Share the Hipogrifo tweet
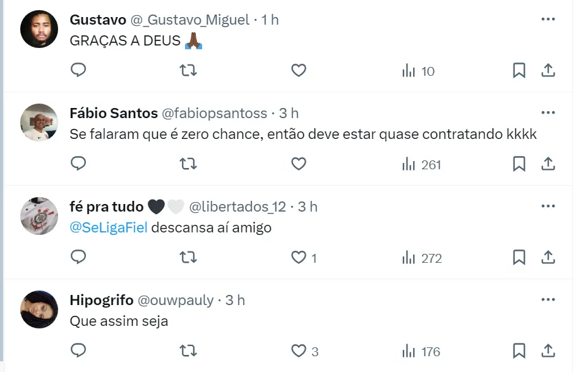This screenshot has width=588, height=372. (548, 351)
